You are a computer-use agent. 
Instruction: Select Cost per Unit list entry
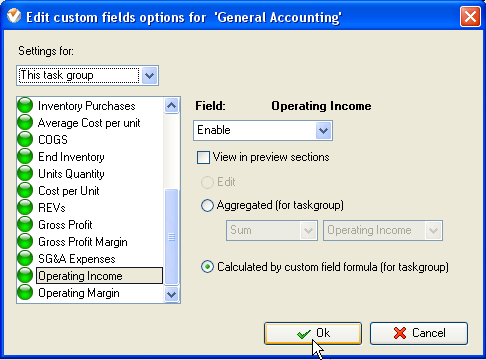[69, 191]
